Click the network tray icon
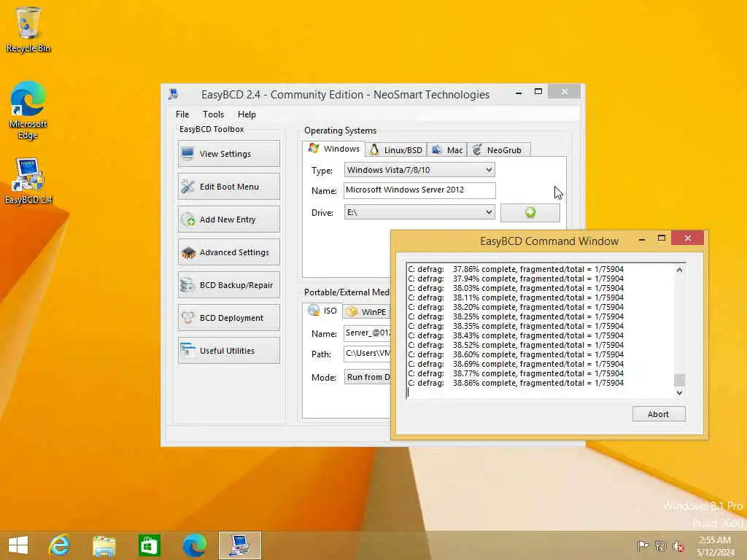This screenshot has width=747, height=560. [x=661, y=545]
